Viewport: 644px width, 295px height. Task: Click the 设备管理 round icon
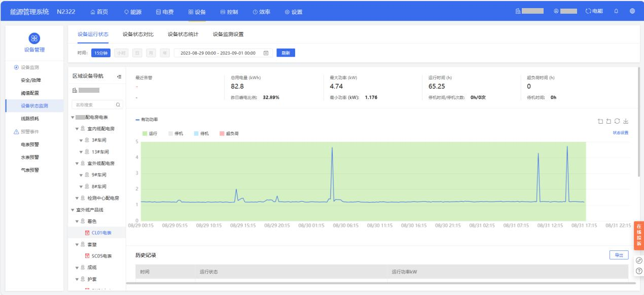coord(34,39)
